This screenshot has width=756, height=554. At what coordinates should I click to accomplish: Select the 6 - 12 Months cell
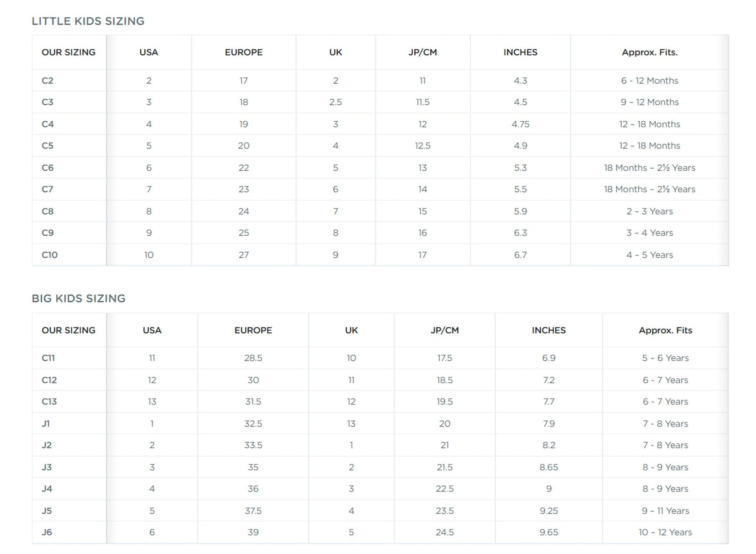[649, 81]
